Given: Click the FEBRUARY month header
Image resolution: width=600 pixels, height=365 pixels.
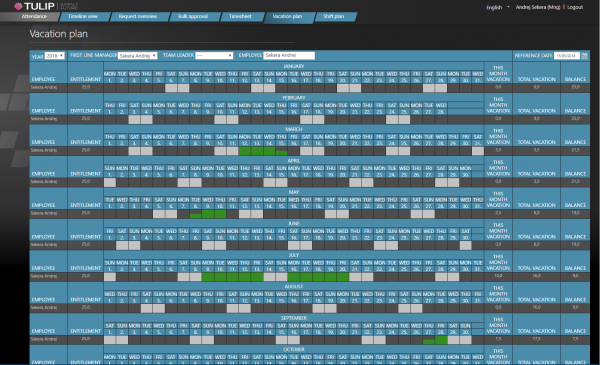Looking at the screenshot, I should [x=293, y=98].
